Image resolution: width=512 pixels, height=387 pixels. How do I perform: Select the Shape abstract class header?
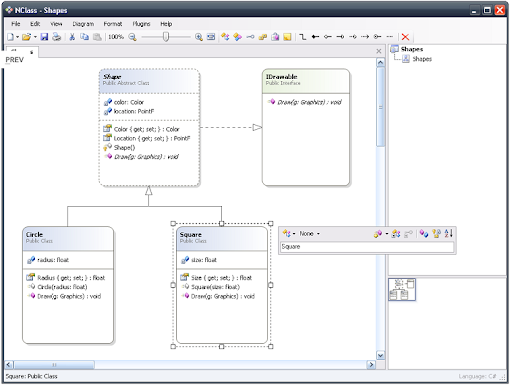point(149,81)
